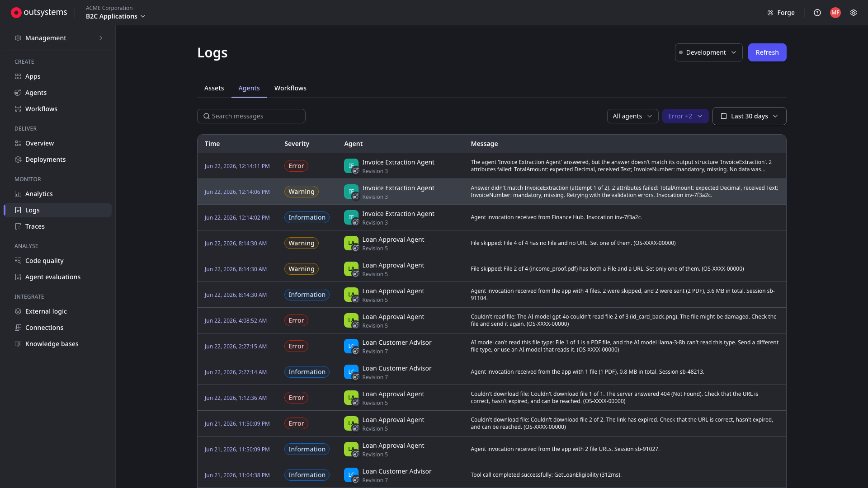Click the Agent column header

tap(353, 144)
